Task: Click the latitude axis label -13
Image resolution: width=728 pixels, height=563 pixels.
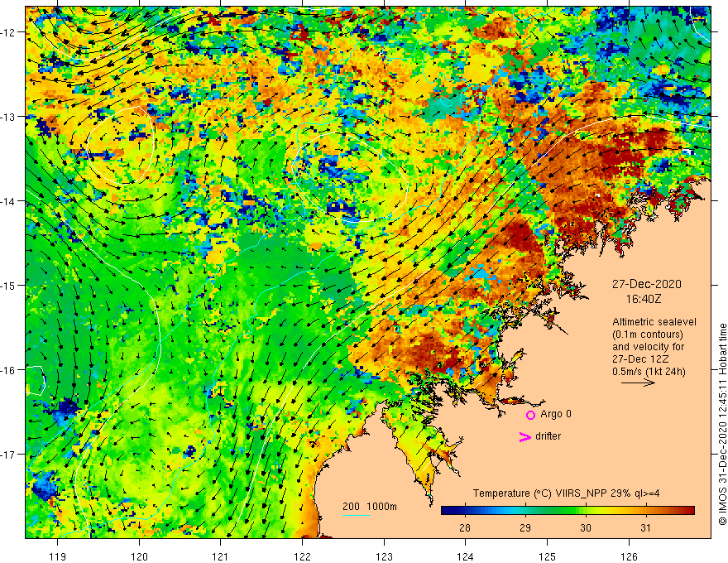Action: pyautogui.click(x=9, y=117)
